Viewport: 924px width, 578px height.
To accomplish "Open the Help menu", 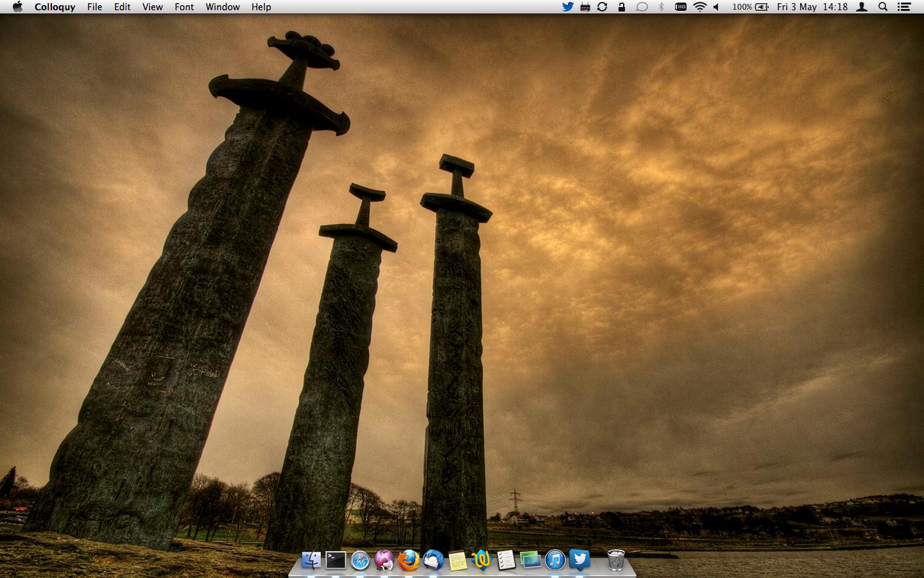I will pos(261,7).
